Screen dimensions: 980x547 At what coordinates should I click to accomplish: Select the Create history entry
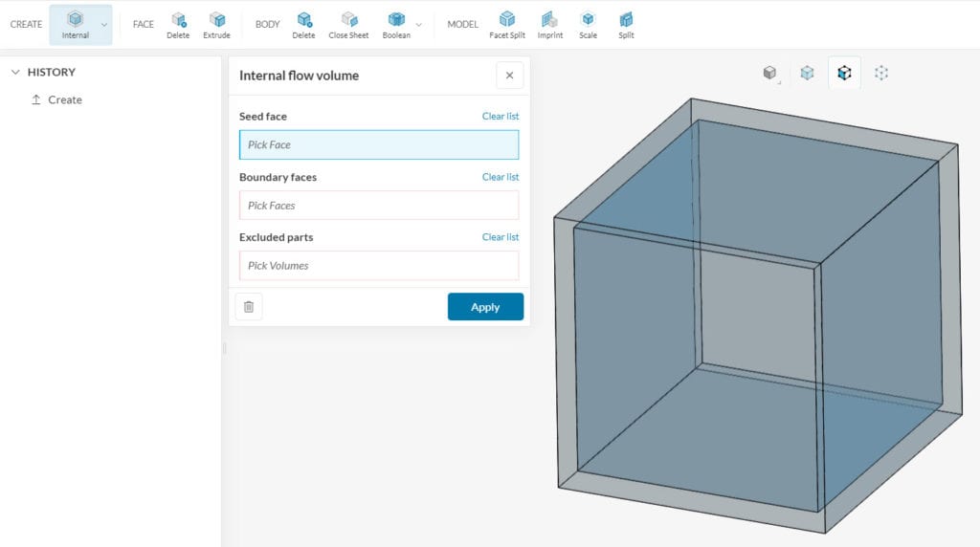[x=64, y=99]
